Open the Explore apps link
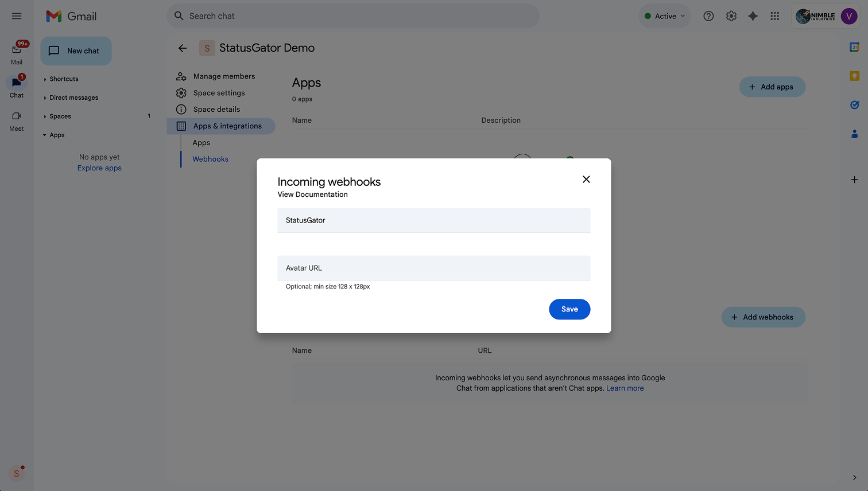868x491 pixels. [x=99, y=168]
